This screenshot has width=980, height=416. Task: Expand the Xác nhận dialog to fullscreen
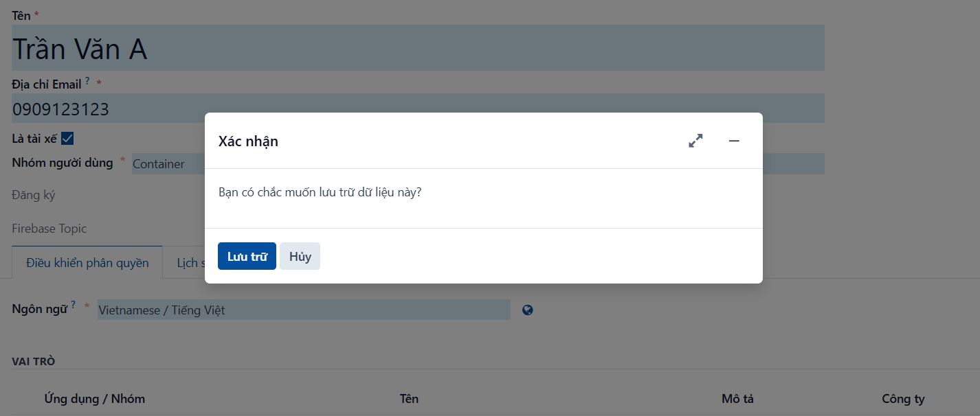click(695, 141)
